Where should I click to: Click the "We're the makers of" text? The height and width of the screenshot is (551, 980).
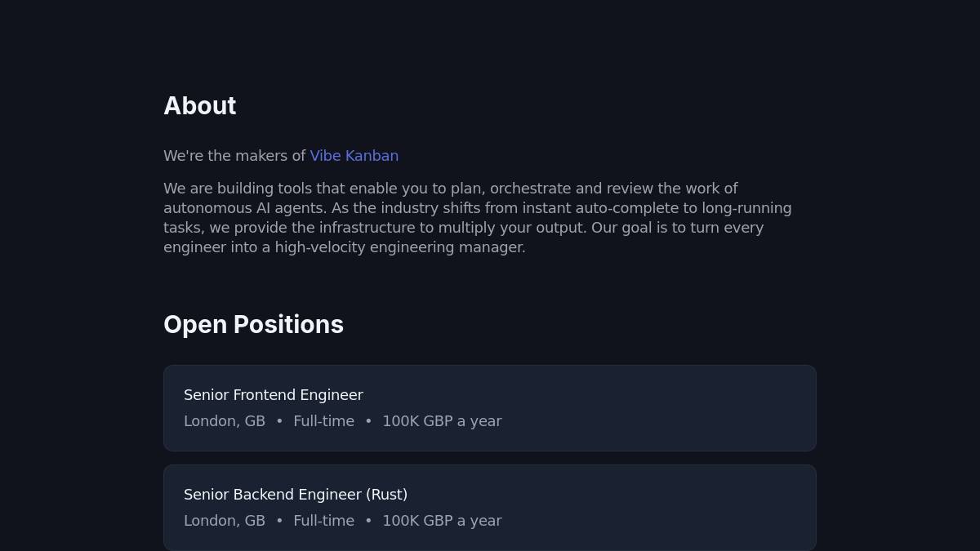pos(234,156)
